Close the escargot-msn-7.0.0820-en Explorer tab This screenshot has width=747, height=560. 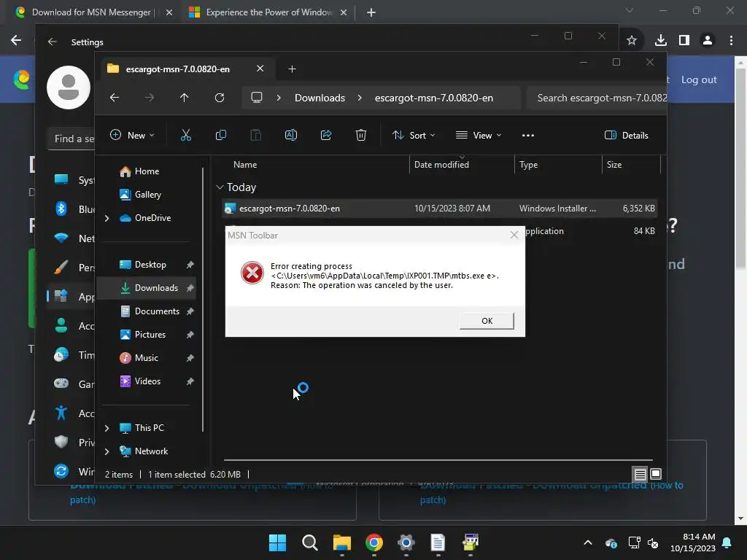(x=260, y=69)
